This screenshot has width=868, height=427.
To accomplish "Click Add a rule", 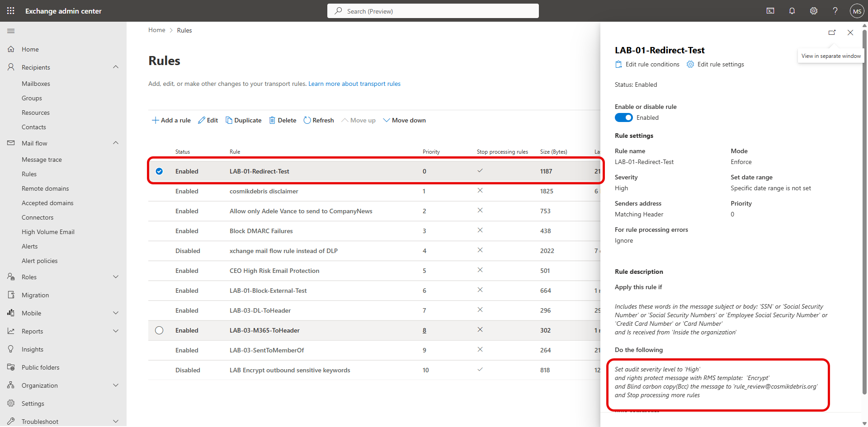I will 171,120.
